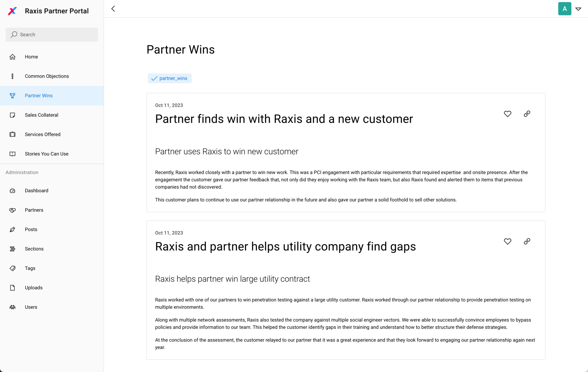Copy link for 'Partner finds win' post
This screenshot has width=588, height=372.
pos(527,114)
